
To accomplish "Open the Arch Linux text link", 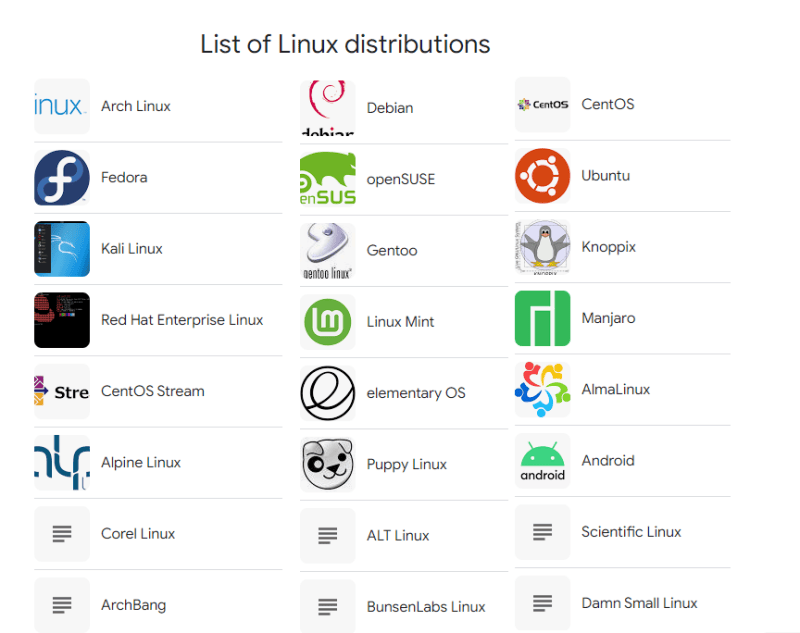I will pos(136,106).
